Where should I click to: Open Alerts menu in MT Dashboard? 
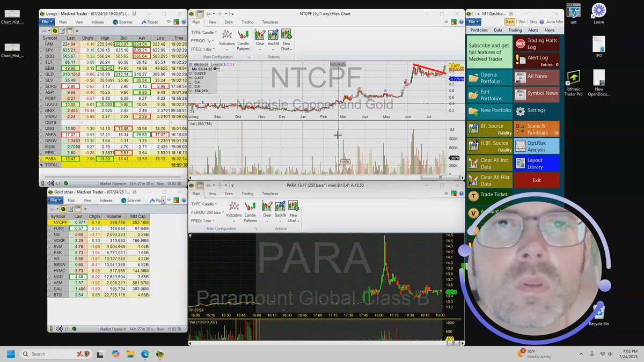tap(533, 30)
